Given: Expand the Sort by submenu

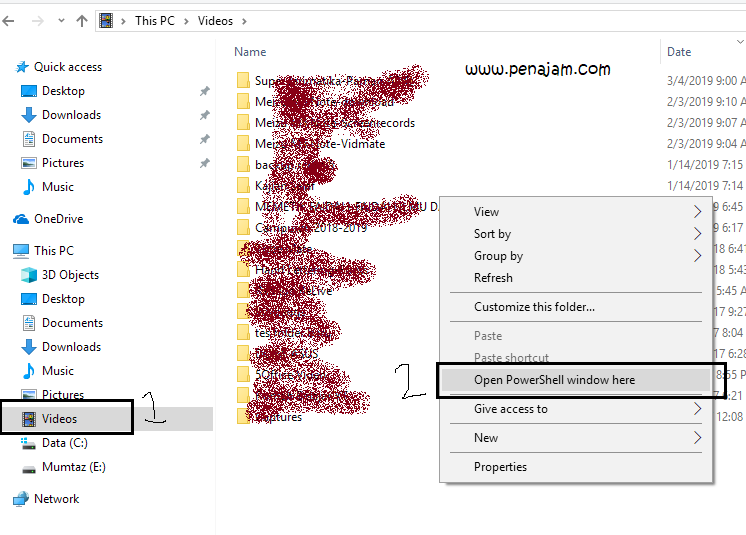Looking at the screenshot, I should (698, 234).
